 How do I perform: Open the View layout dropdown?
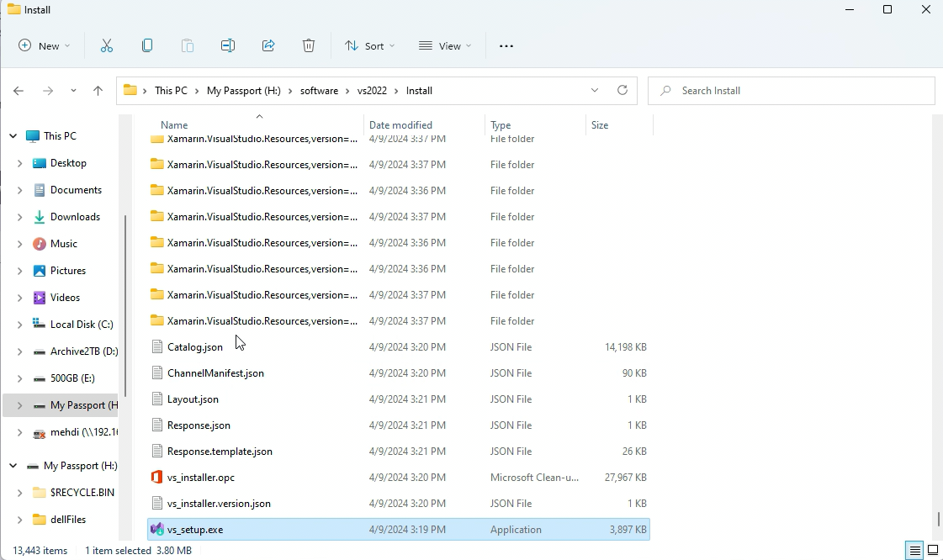point(445,45)
